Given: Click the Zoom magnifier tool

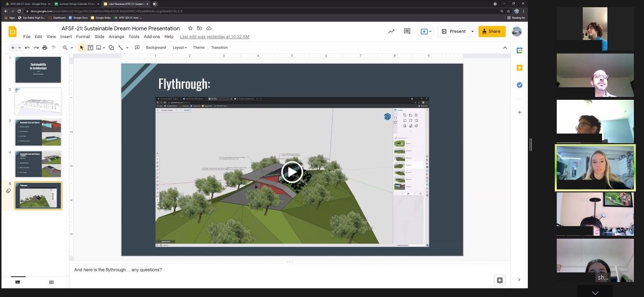Looking at the screenshot, I should click(x=65, y=48).
